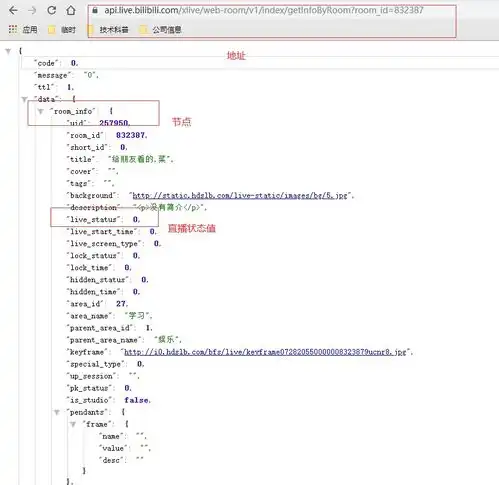499x485 pixels.
Task: Click the "live_status" key
Action: click(x=93, y=220)
